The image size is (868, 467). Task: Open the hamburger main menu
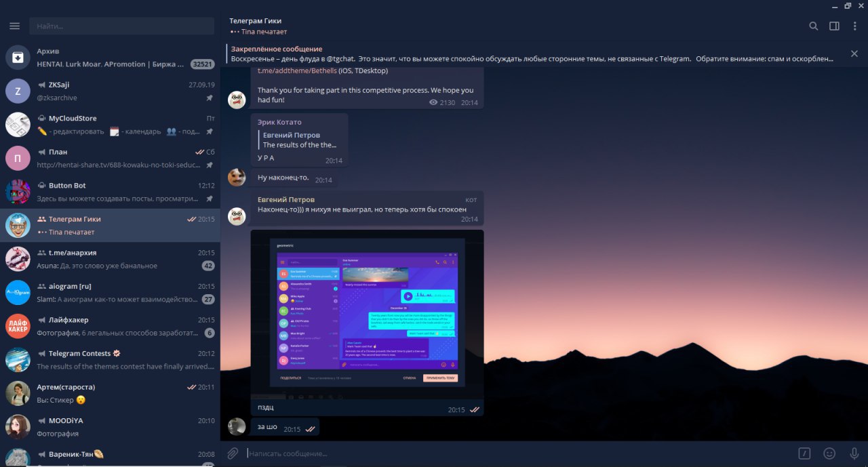14,26
